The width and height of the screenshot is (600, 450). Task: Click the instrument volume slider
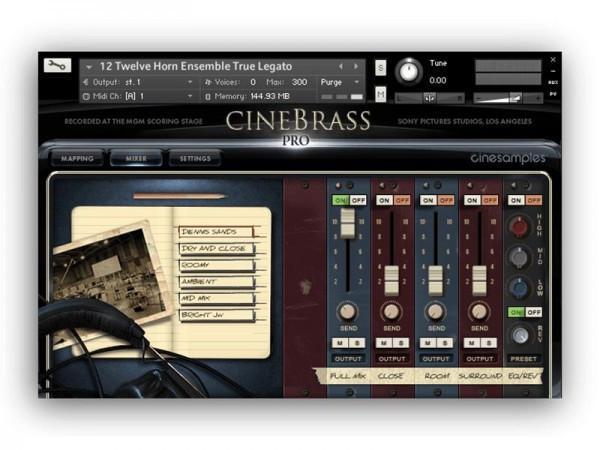(508, 98)
